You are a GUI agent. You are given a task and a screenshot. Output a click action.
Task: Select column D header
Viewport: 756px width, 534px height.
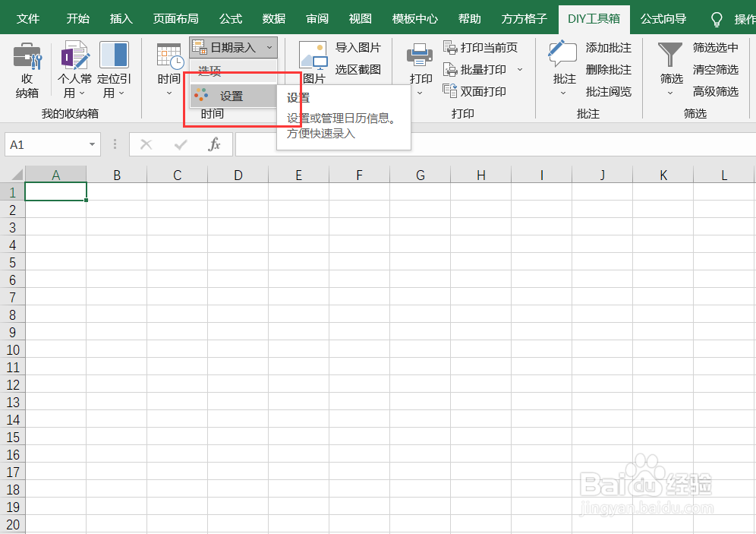pyautogui.click(x=238, y=175)
